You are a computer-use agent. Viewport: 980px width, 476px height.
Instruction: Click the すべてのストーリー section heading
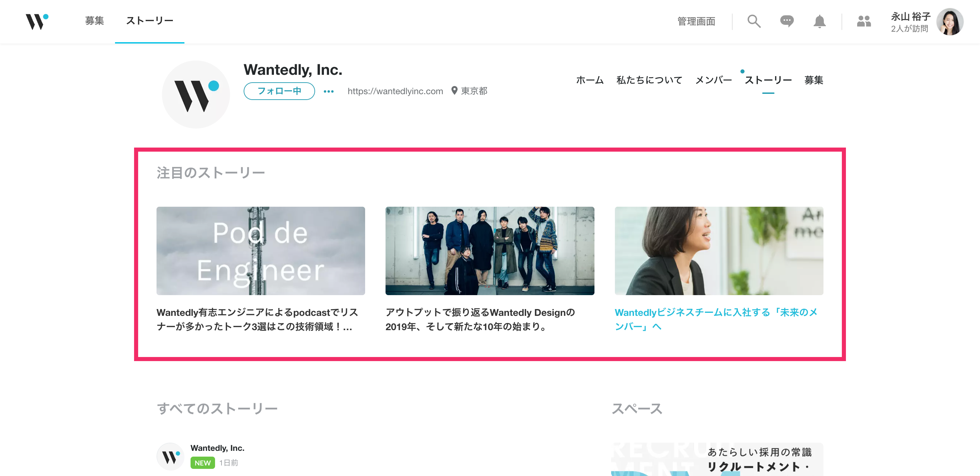pyautogui.click(x=217, y=408)
